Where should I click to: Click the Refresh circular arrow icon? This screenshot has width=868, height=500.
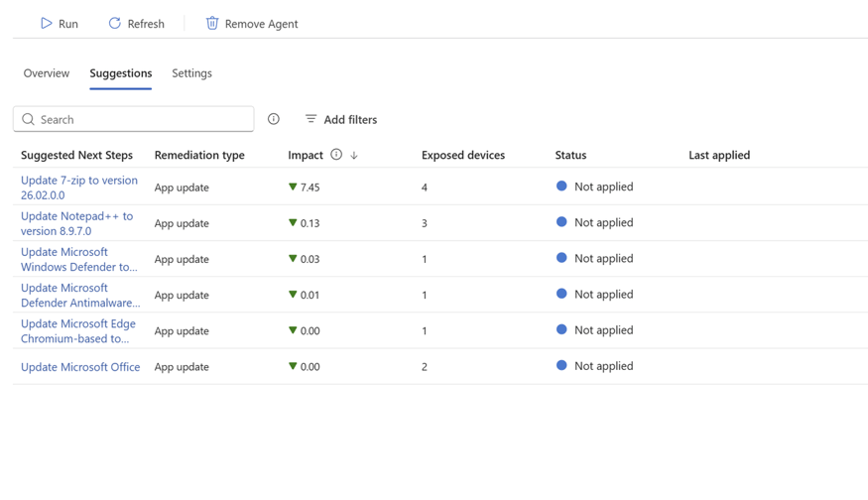(115, 23)
